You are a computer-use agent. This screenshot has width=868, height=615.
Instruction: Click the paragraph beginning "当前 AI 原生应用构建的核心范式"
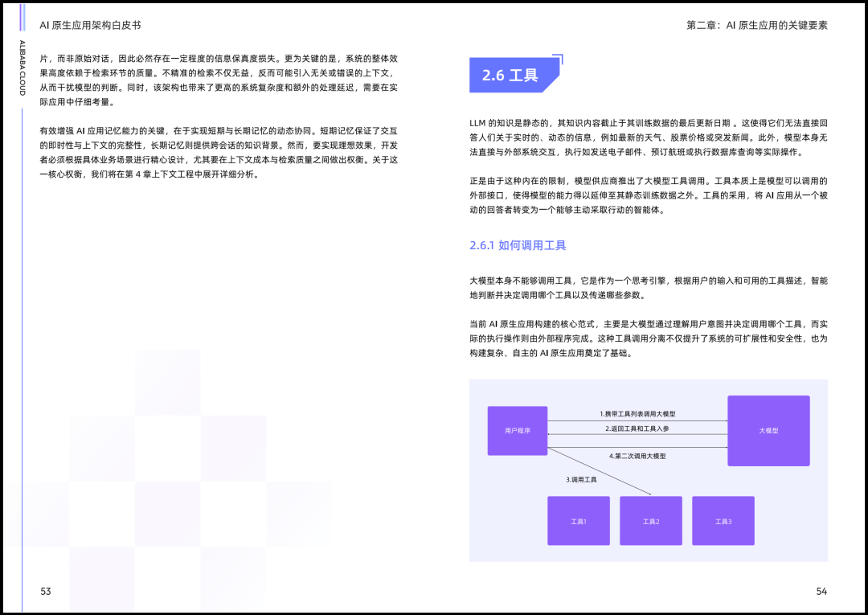649,338
